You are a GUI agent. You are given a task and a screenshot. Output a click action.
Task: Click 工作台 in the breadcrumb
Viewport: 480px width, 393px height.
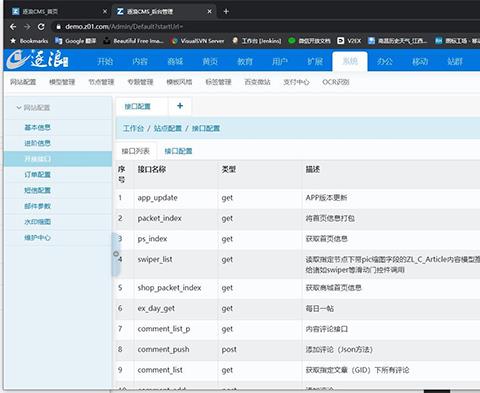pyautogui.click(x=133, y=128)
